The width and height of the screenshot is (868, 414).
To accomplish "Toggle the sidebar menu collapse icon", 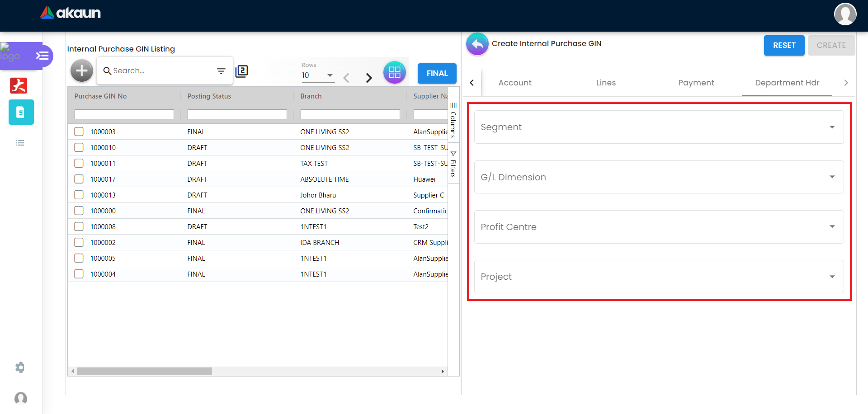I will click(42, 56).
